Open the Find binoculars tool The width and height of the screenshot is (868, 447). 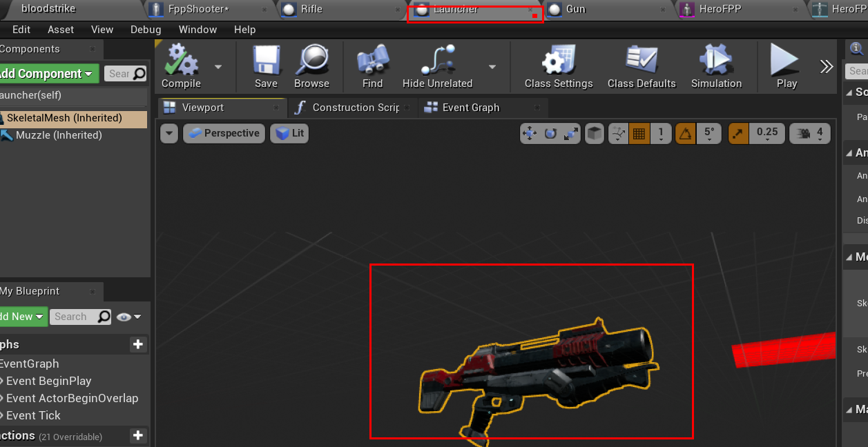click(372, 66)
